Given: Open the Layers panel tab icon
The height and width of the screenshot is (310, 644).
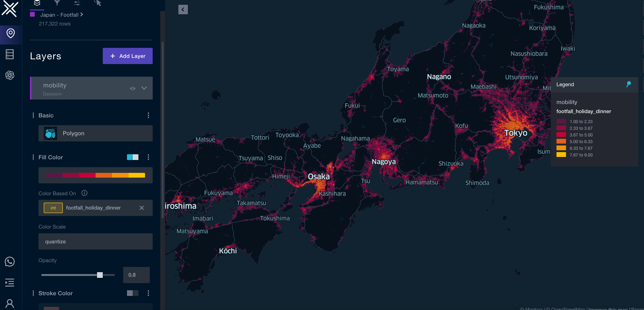Looking at the screenshot, I should (37, 3).
